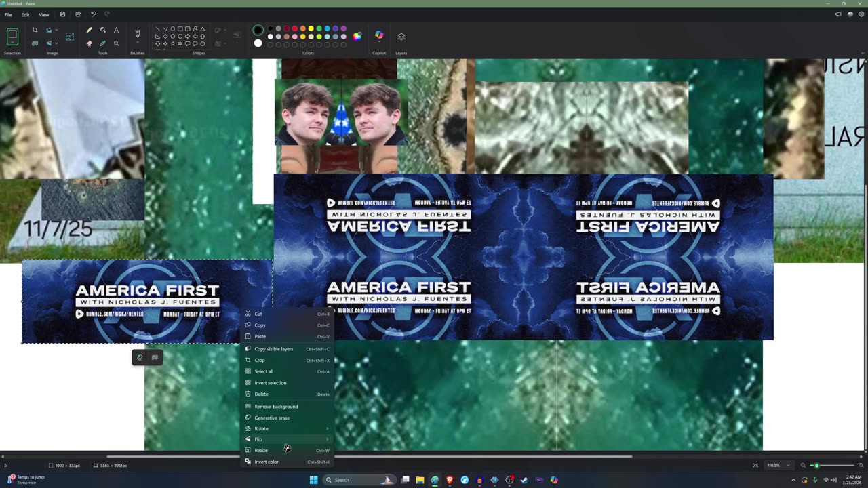
Task: Select the Color picker eyedropper tool
Action: coord(102,43)
